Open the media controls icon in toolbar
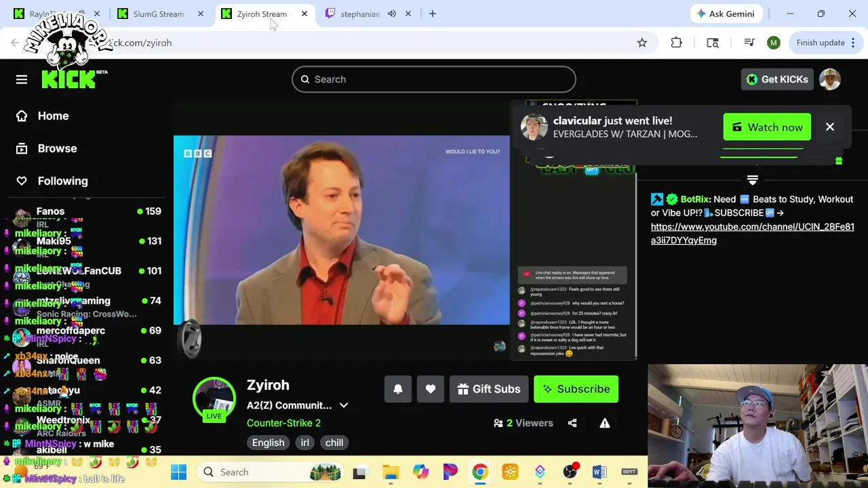The width and height of the screenshot is (868, 488). (x=749, y=43)
